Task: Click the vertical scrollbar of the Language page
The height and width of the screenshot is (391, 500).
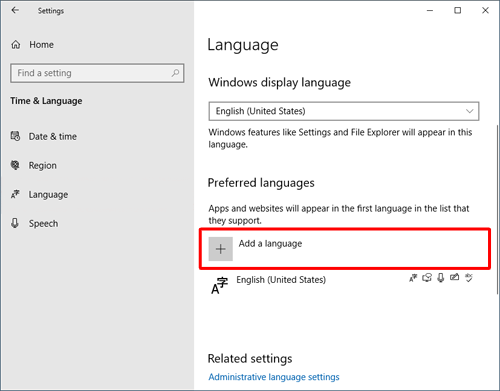Action: [x=497, y=209]
